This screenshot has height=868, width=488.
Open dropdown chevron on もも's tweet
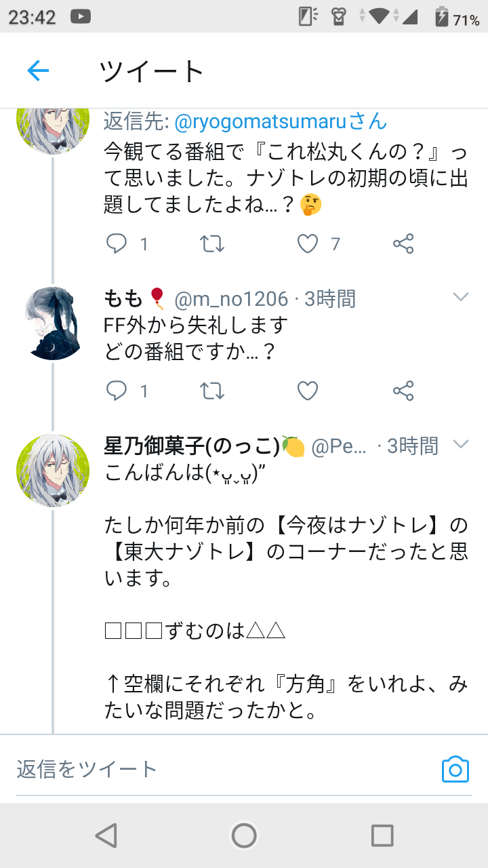[x=461, y=297]
